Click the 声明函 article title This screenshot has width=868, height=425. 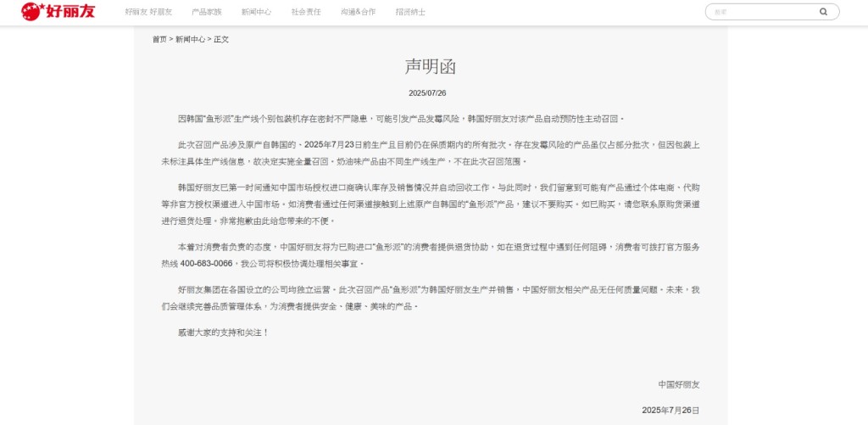coord(431,67)
